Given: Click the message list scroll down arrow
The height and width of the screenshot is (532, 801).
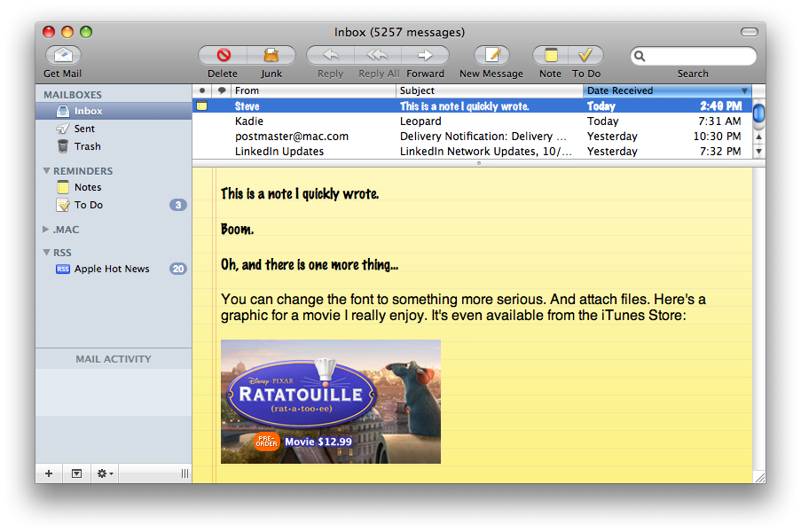Looking at the screenshot, I should (758, 151).
